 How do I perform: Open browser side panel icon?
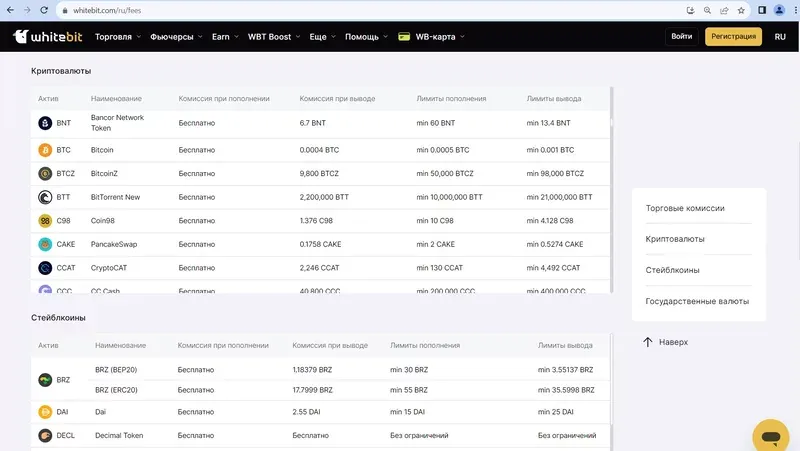(x=762, y=10)
